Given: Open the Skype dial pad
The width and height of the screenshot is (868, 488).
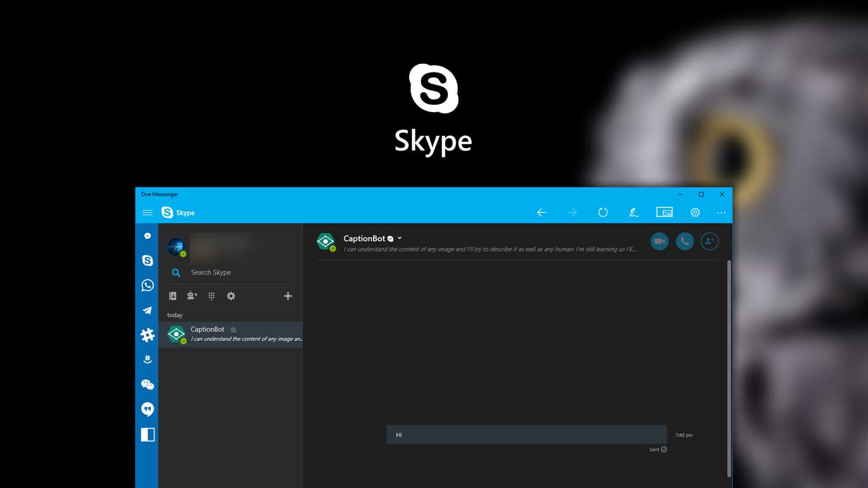Looking at the screenshot, I should pos(212,296).
